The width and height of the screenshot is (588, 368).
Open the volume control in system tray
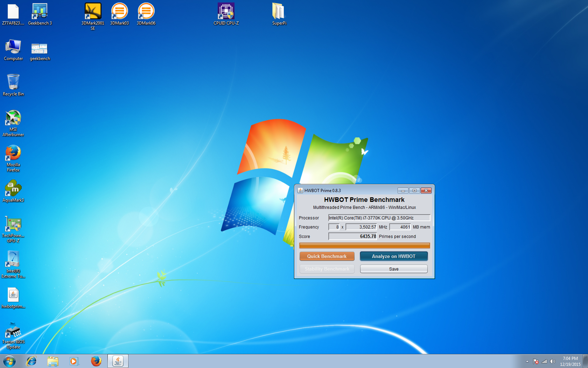553,361
